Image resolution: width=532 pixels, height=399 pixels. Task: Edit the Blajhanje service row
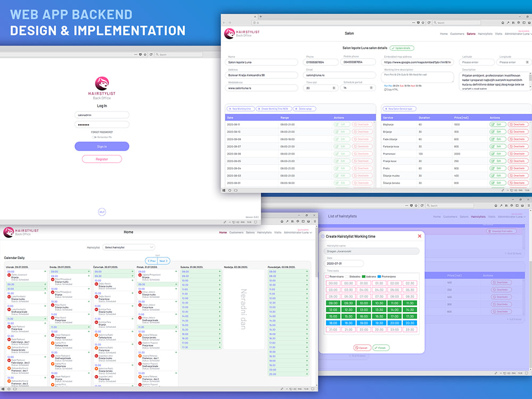pyautogui.click(x=498, y=124)
